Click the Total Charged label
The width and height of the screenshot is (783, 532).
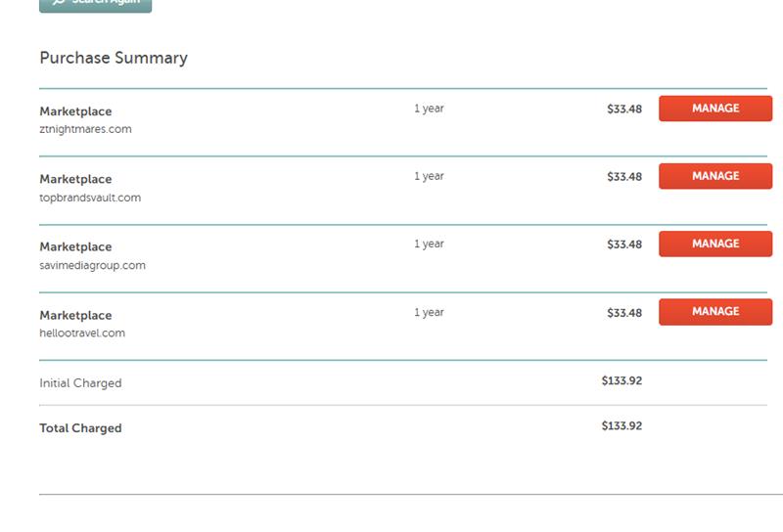[x=80, y=428]
